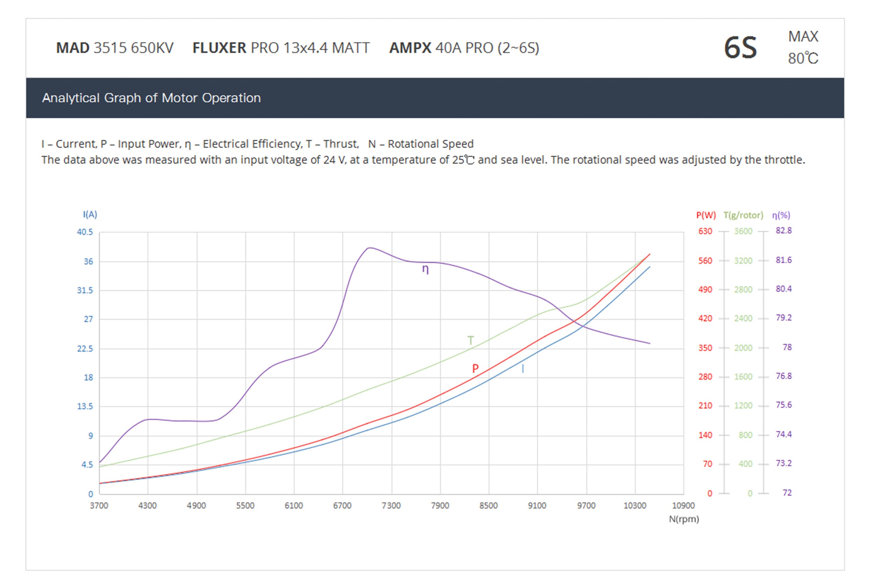Click the T(g/rotor) axis title
Image resolution: width=876 pixels, height=588 pixels.
(x=743, y=215)
